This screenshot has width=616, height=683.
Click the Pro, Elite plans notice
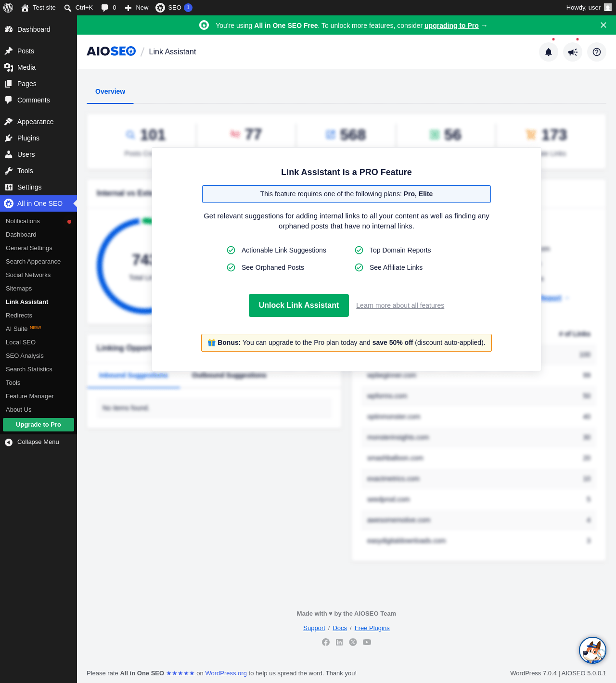pos(346,194)
